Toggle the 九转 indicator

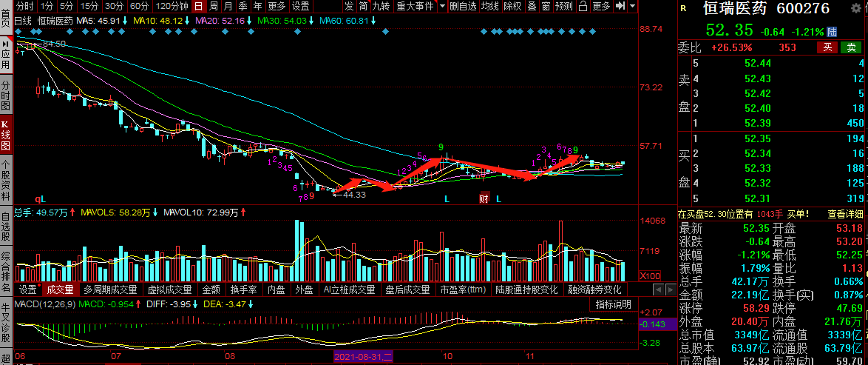coord(381,6)
